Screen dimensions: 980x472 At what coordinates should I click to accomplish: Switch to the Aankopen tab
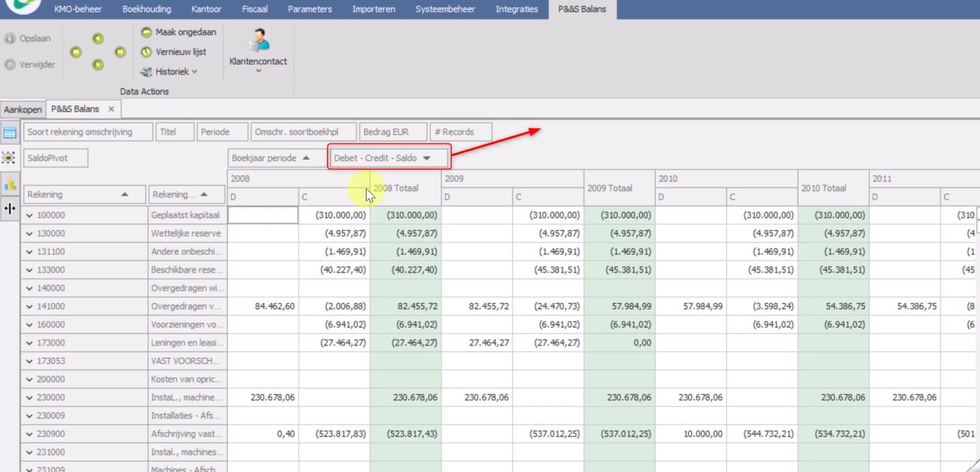pos(22,109)
